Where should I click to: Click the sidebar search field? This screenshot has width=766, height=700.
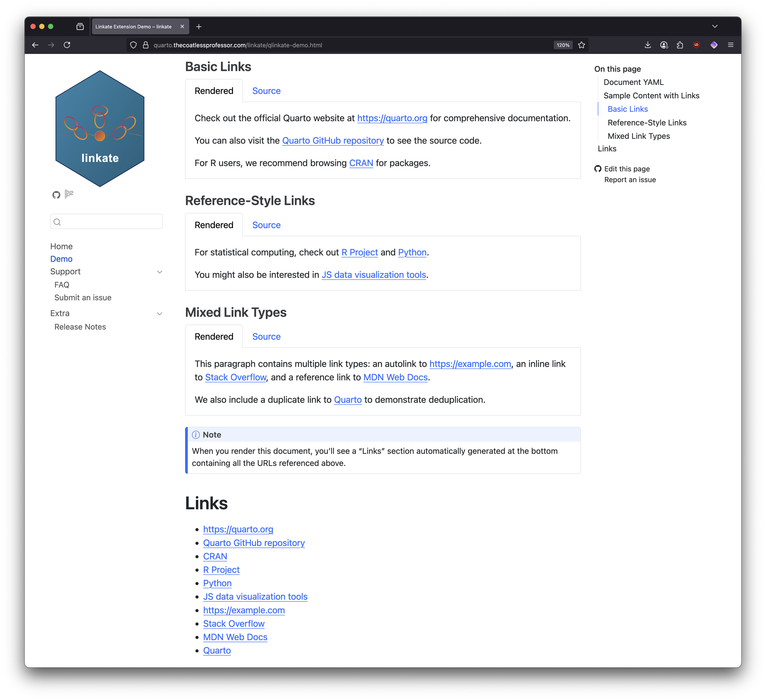[x=106, y=221]
